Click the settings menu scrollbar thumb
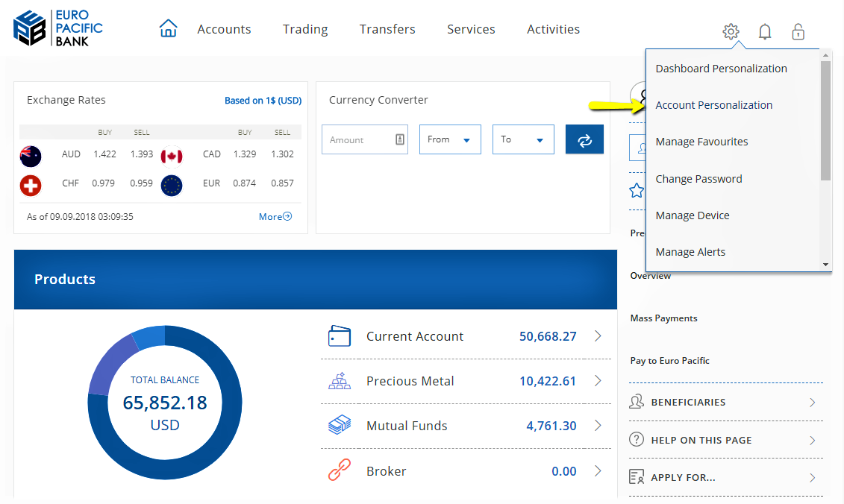This screenshot has width=844, height=504. [x=825, y=121]
